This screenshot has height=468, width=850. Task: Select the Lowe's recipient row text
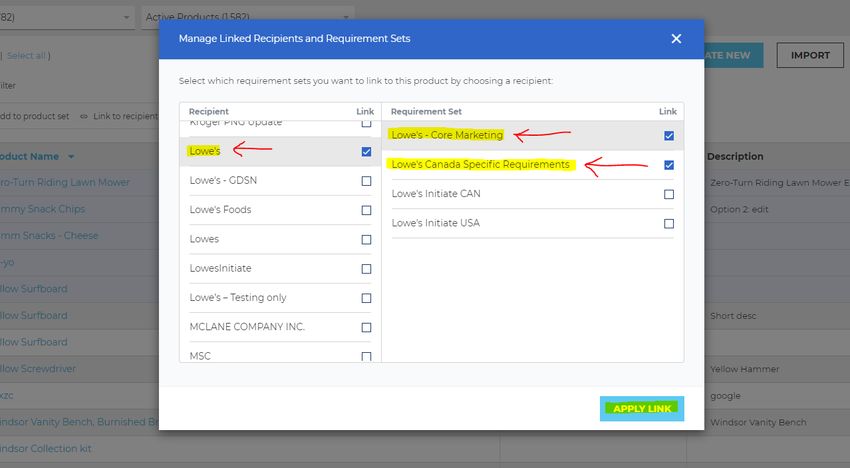[205, 151]
